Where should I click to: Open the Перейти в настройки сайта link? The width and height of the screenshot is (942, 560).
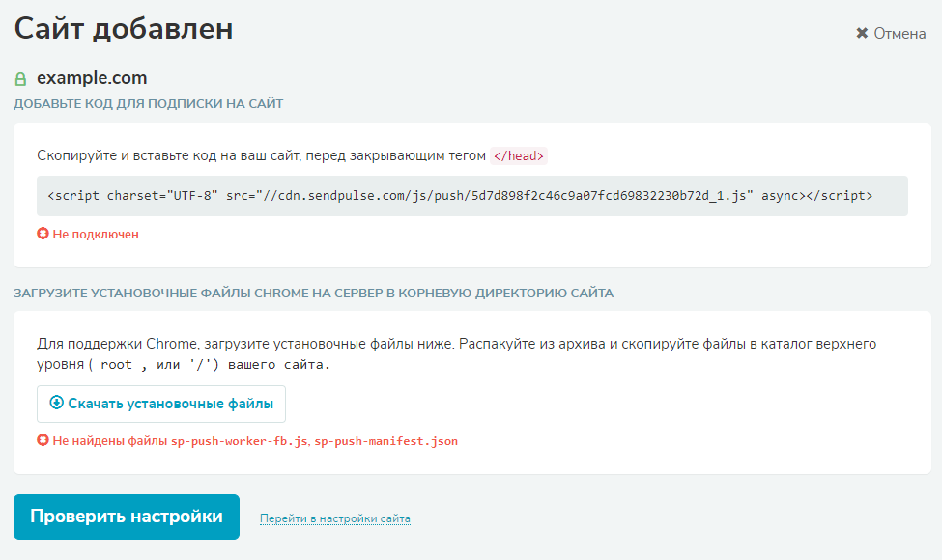click(x=335, y=518)
